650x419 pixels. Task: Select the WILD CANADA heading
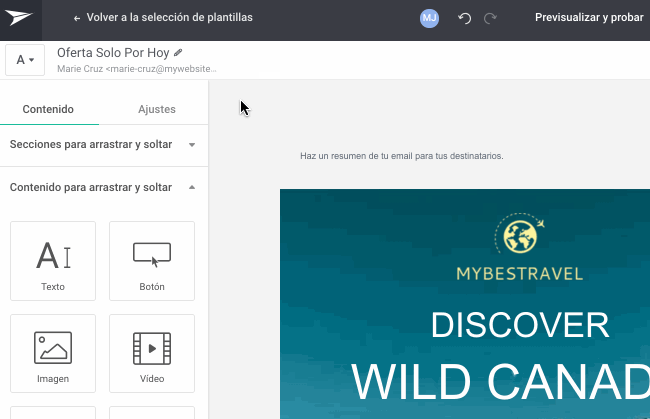pos(500,381)
